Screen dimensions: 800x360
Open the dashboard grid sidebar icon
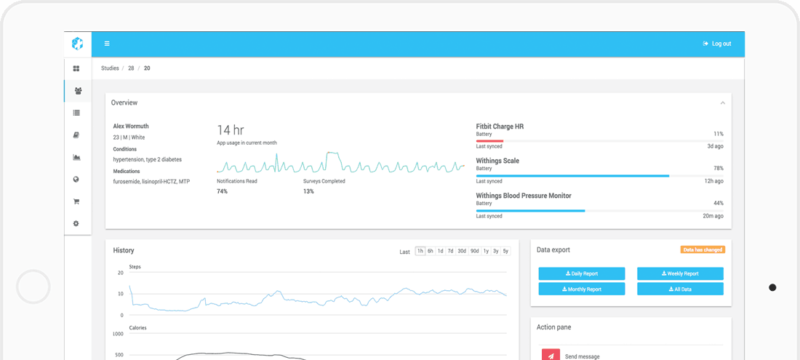[77, 68]
